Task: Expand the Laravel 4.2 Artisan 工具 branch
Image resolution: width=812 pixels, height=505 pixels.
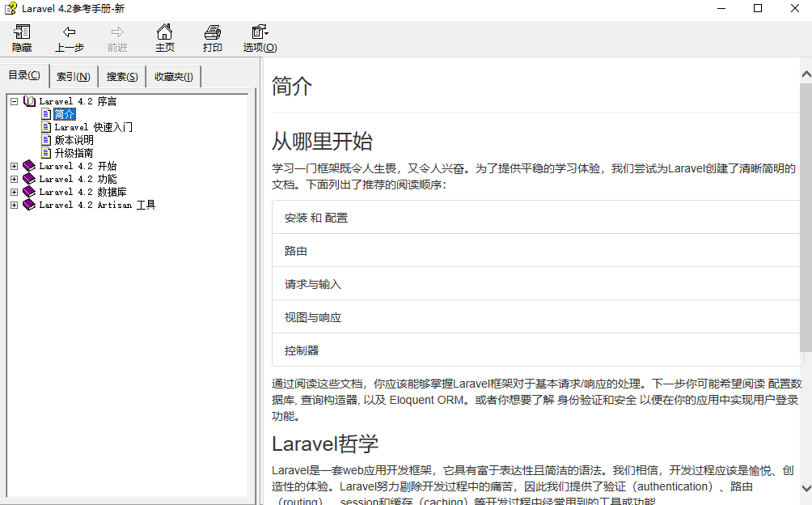Action: (13, 205)
